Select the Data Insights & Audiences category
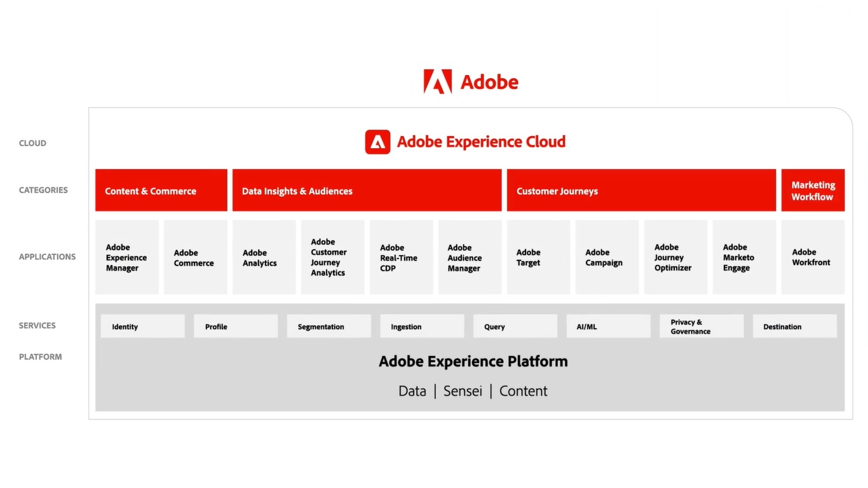This screenshot has height=488, width=868. tap(367, 191)
